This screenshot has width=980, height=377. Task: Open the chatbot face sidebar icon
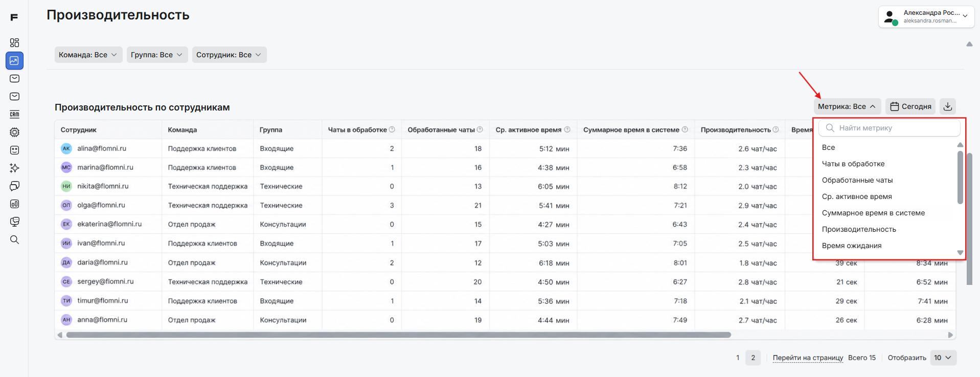pos(14,150)
